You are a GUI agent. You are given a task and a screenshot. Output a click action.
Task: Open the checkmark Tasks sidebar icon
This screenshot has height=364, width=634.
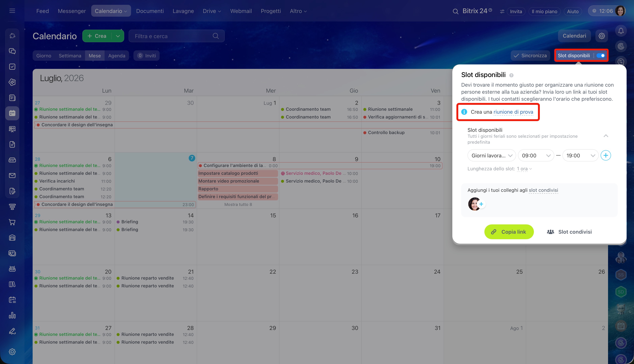coord(12,67)
